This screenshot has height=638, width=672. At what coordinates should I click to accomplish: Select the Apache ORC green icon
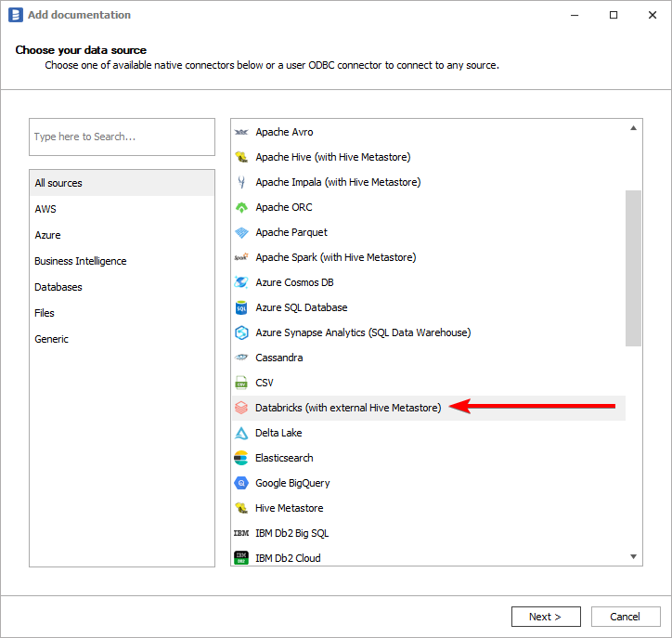pos(240,207)
